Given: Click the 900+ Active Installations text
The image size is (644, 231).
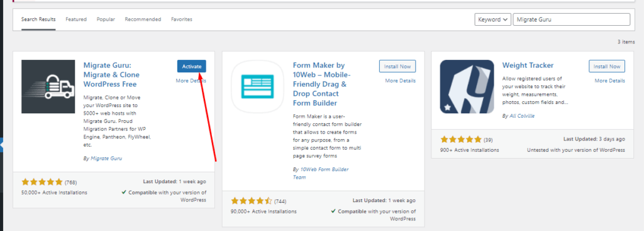Looking at the screenshot, I should click(x=469, y=150).
